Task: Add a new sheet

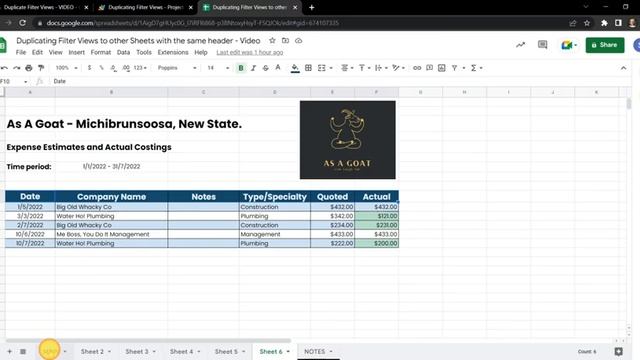Action: coord(9,351)
